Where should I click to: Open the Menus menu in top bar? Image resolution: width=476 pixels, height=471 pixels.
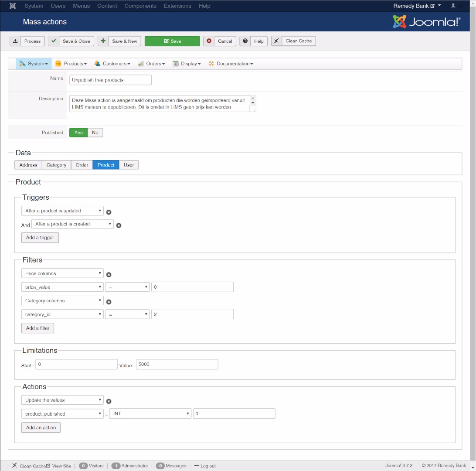(x=82, y=6)
